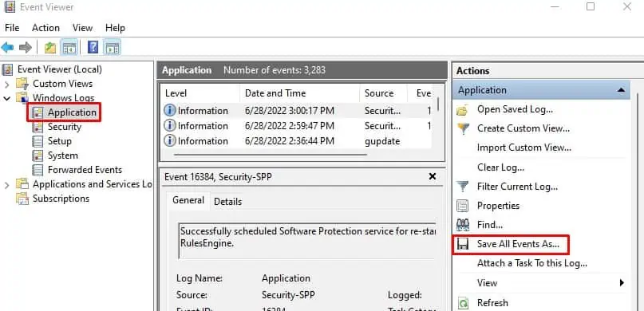Image resolution: width=644 pixels, height=311 pixels.
Task: Select the Application log tree item
Action: coord(72,112)
